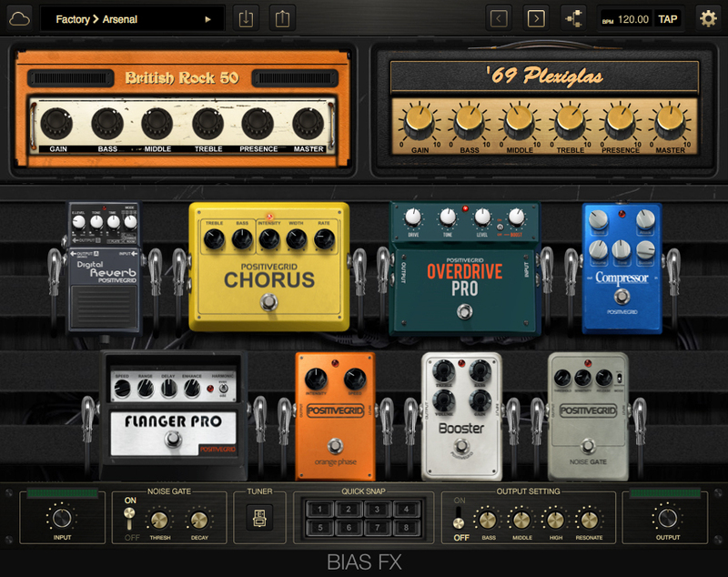728x577 pixels.
Task: Click '69 Plexiglas TREBLE knob
Action: tap(570, 122)
